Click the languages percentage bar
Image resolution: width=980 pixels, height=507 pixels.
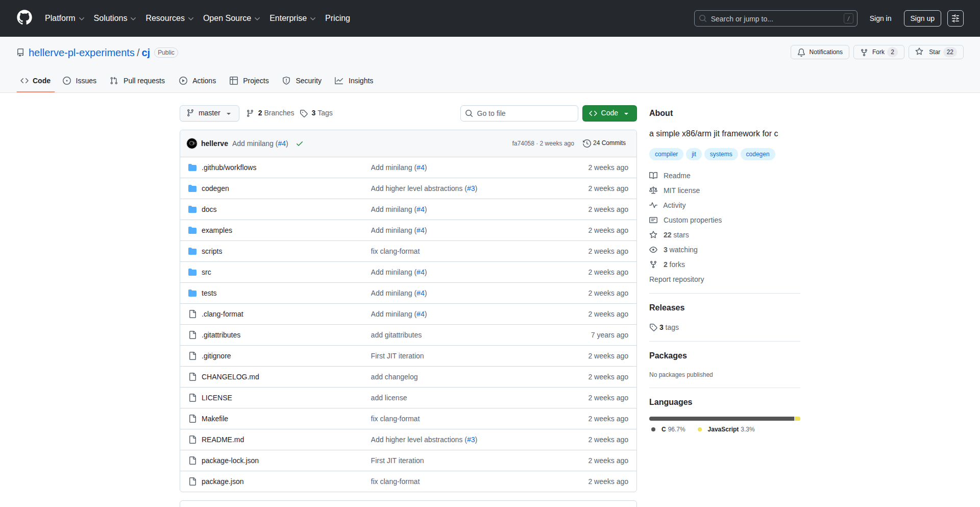pos(724,419)
